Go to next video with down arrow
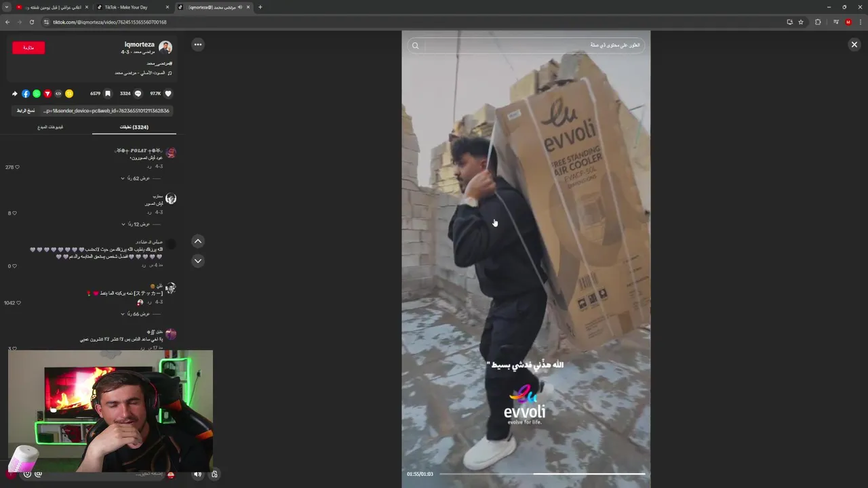The height and width of the screenshot is (488, 868). coord(198,260)
